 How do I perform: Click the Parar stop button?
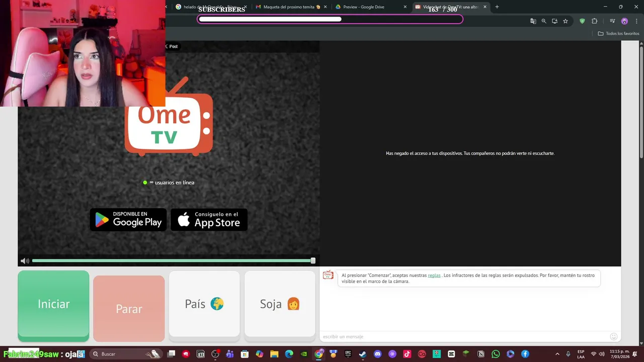[129, 309]
